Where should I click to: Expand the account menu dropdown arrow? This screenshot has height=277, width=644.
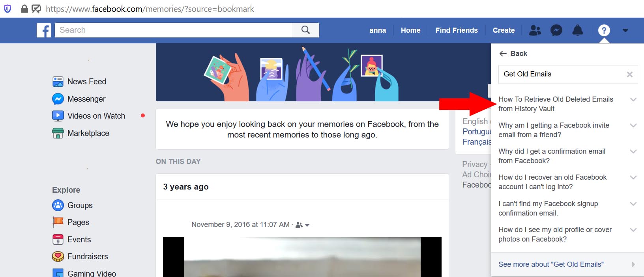(625, 30)
